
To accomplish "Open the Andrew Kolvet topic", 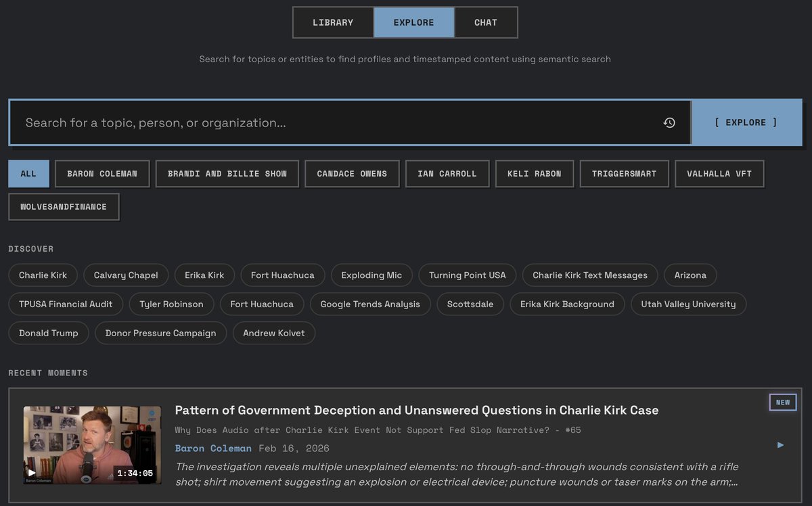I will click(x=274, y=333).
